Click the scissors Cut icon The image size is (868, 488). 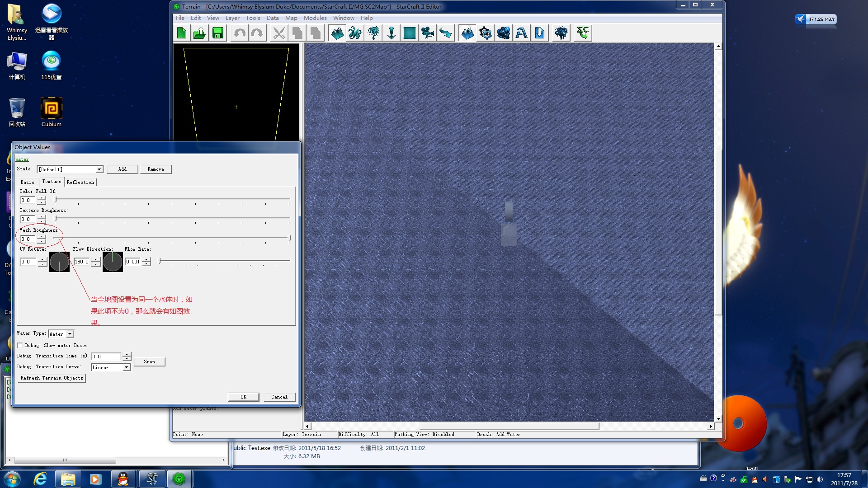pos(279,33)
